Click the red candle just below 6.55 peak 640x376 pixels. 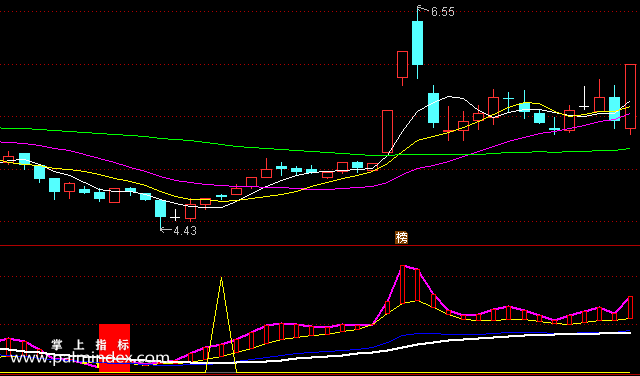click(402, 65)
